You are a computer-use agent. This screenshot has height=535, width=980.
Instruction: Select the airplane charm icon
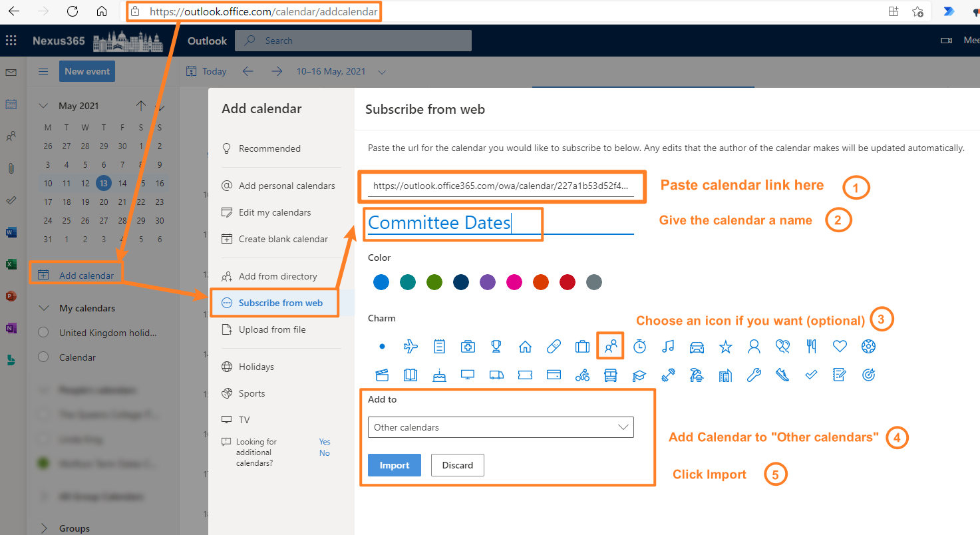click(410, 346)
